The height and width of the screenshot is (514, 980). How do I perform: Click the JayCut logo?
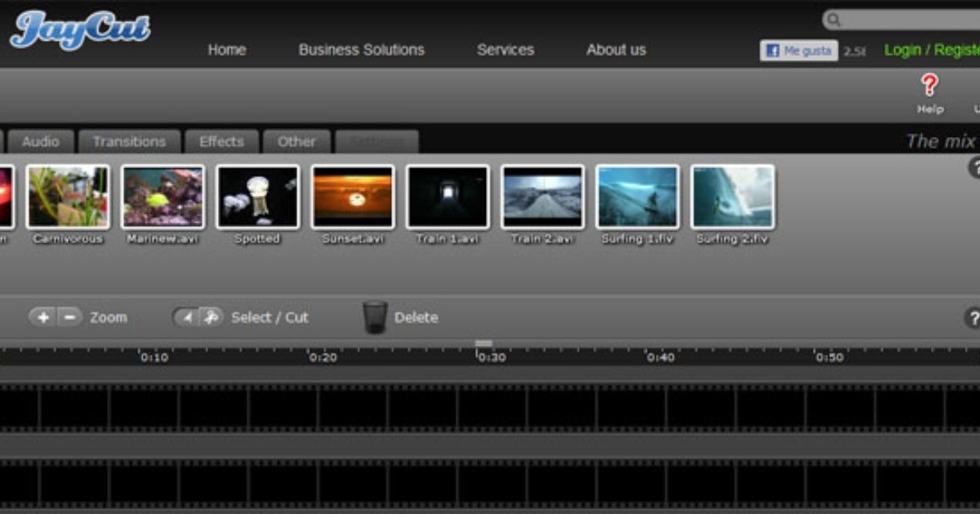(x=79, y=30)
